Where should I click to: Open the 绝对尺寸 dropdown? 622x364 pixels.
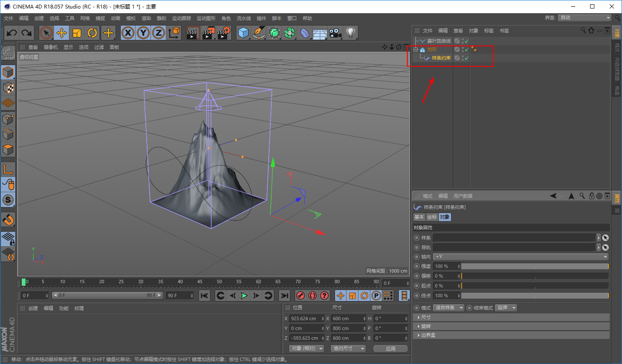click(x=349, y=348)
